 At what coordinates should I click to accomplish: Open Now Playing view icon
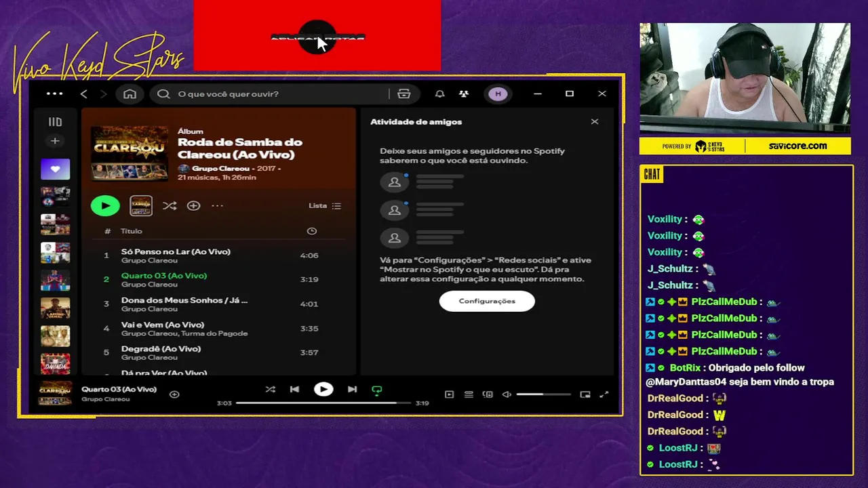[449, 394]
